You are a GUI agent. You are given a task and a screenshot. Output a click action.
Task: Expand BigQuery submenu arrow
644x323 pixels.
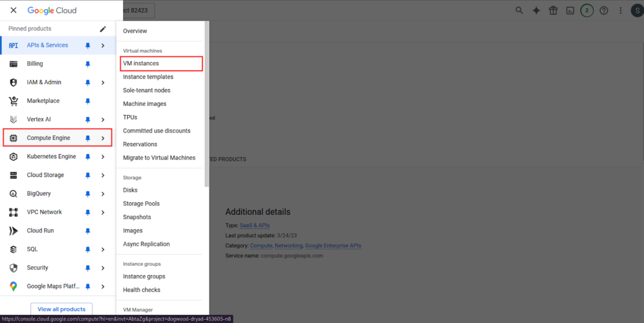tap(103, 194)
